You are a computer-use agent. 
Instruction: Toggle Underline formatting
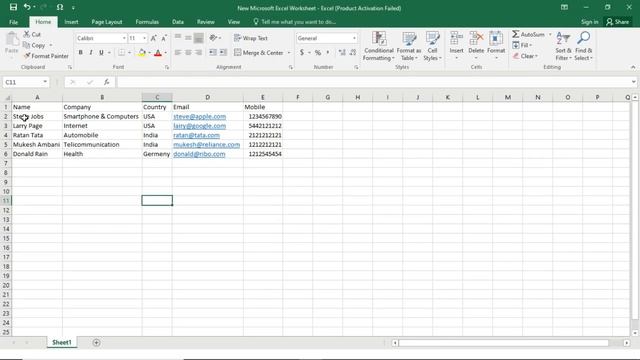(101, 53)
